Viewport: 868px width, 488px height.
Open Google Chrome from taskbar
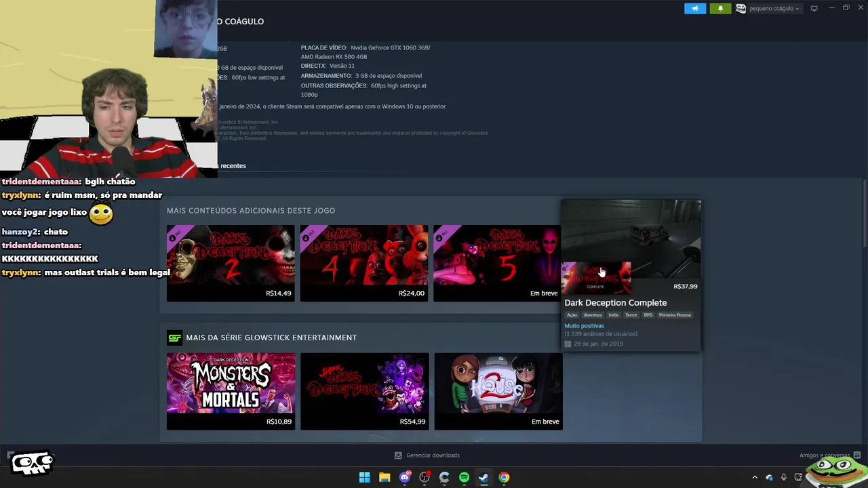point(504,477)
